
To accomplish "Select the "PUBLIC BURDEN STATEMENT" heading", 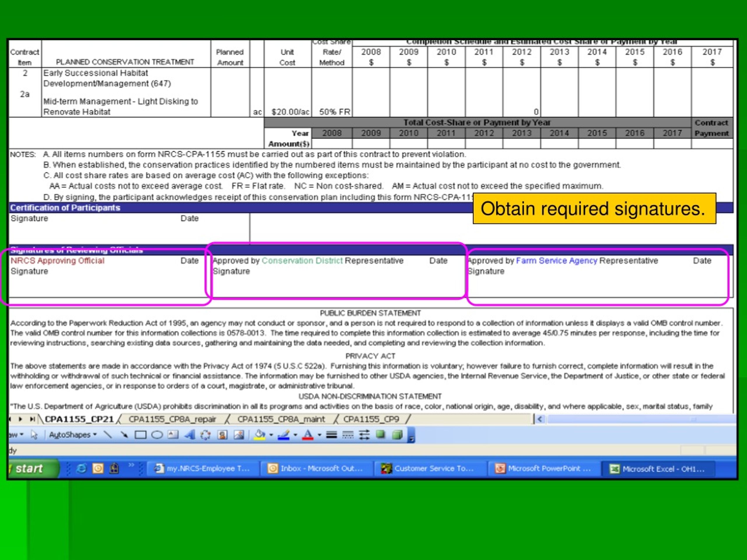I will (371, 313).
